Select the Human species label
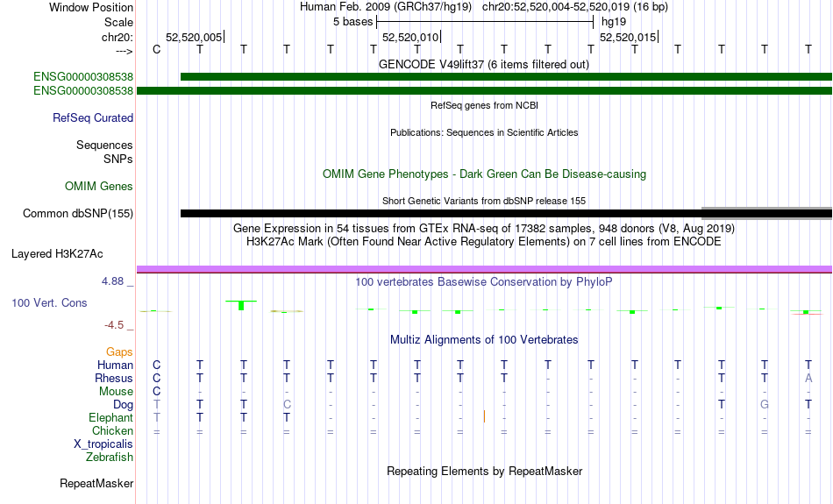833x504 pixels. tap(115, 365)
